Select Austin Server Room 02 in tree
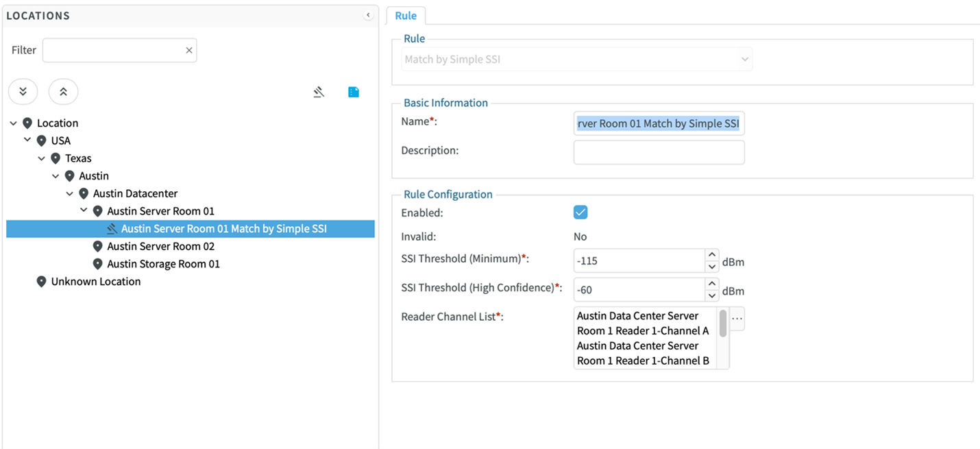Viewport: 980px width, 449px height. 160,246
